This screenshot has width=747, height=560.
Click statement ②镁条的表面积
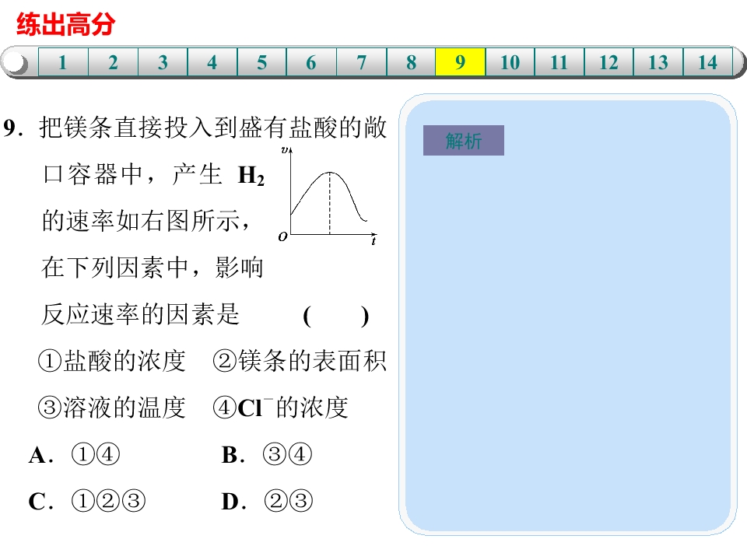pos(299,361)
